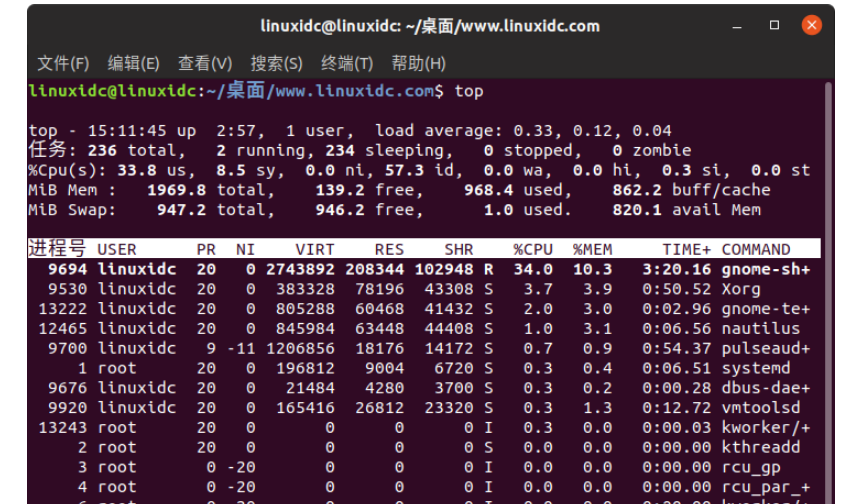845x504 pixels.
Task: Click the systemd command name
Action: (756, 369)
